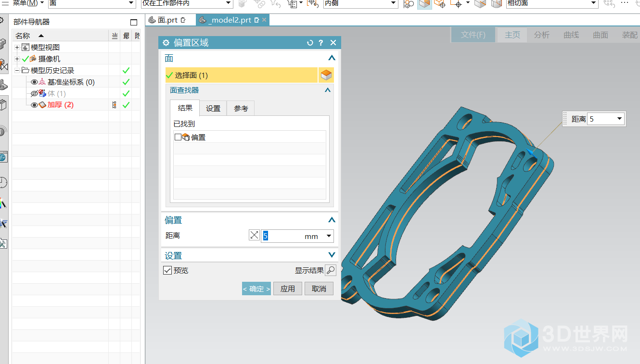The image size is (640, 364).
Task: Click the box with orange edge icon
Action: pos(480,3)
